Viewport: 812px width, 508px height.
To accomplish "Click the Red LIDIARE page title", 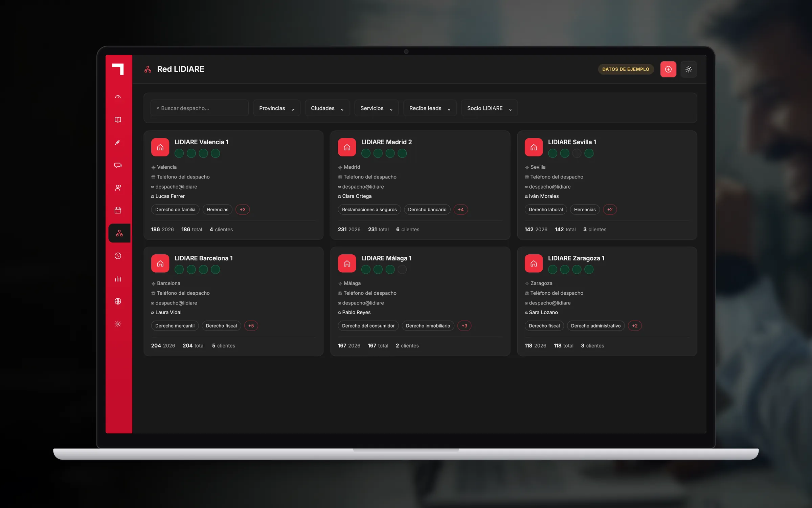I will (180, 69).
